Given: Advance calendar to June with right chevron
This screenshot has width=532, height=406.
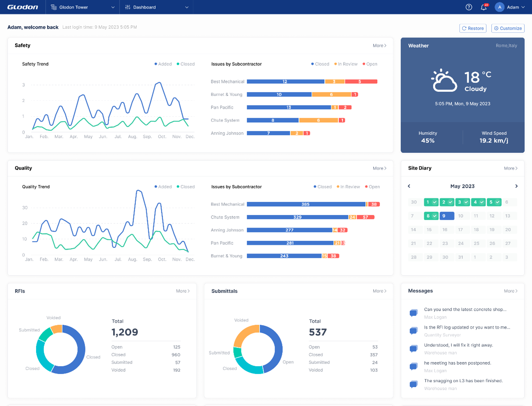Looking at the screenshot, I should coord(516,186).
